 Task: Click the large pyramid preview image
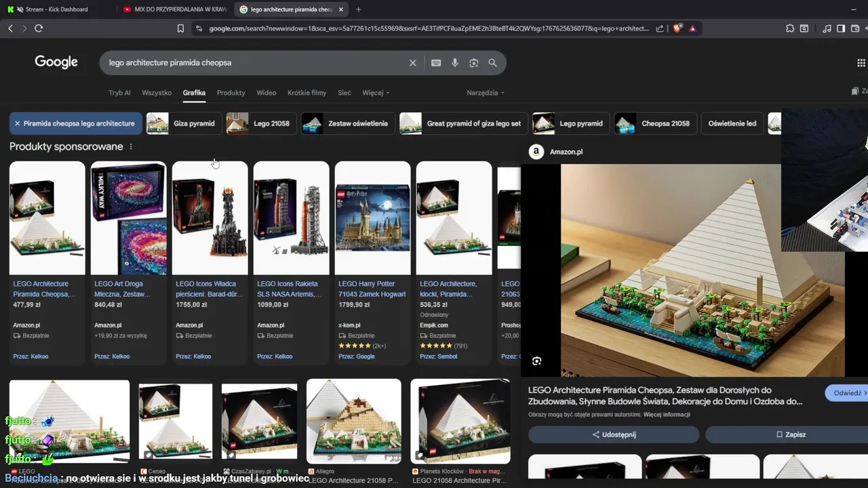tap(703, 270)
